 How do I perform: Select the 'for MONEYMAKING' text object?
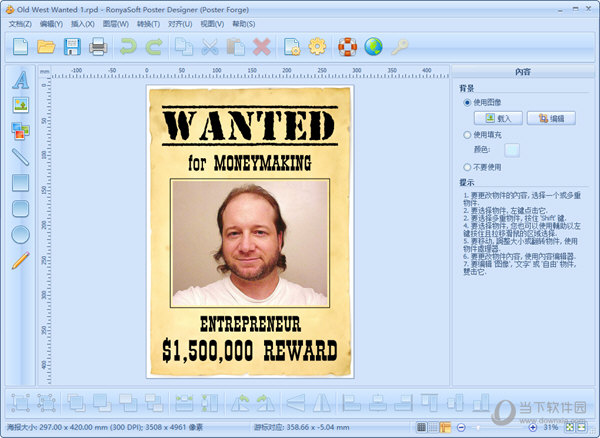(x=250, y=163)
